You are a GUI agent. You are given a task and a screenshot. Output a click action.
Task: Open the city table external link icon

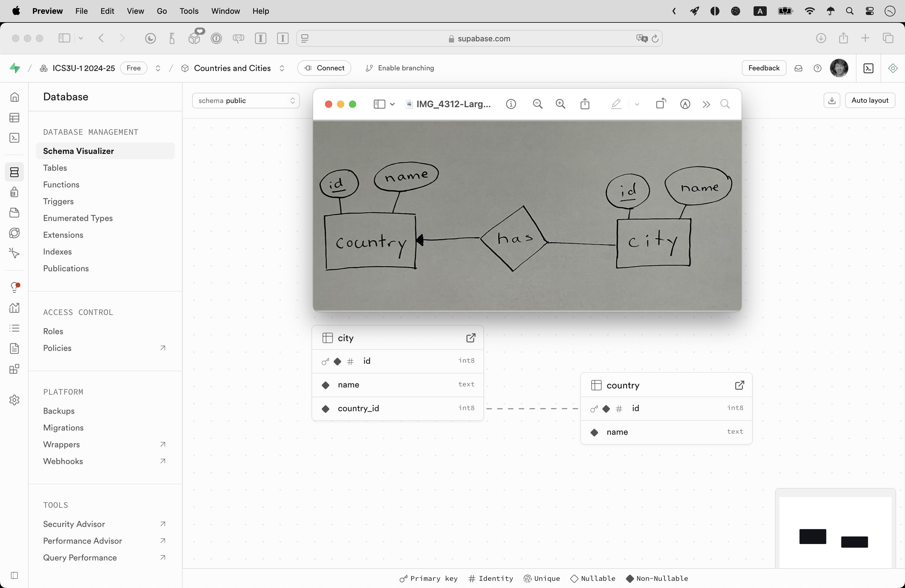pyautogui.click(x=471, y=338)
